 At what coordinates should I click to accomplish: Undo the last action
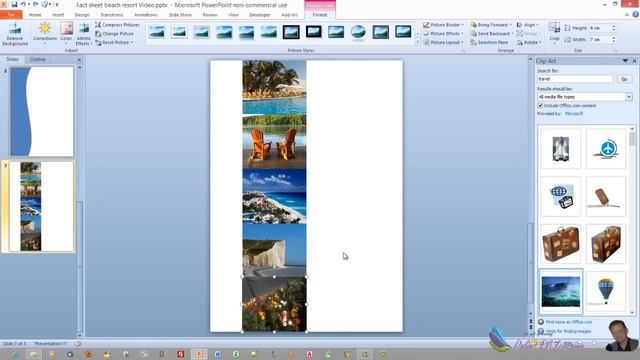(x=23, y=4)
